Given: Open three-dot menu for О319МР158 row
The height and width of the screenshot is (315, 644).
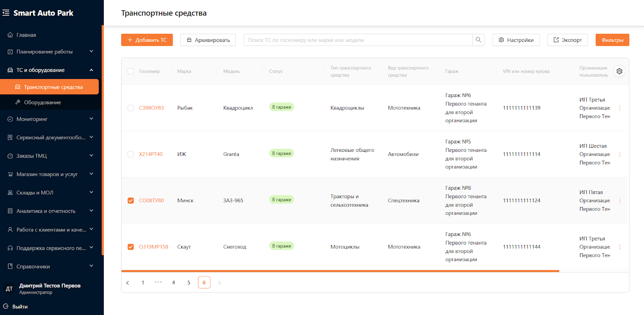Looking at the screenshot, I should 619,247.
